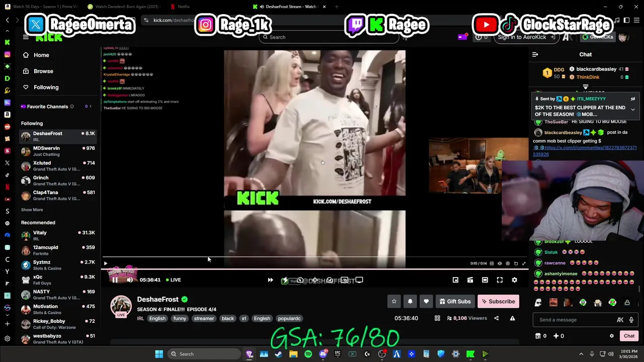Go back with the browser back arrow
The width and height of the screenshot is (644, 362).
tap(8, 20)
